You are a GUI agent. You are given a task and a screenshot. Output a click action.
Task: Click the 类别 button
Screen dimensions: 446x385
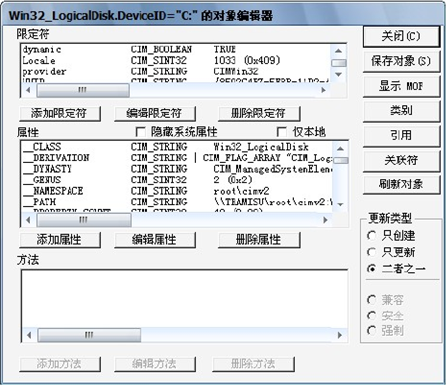[x=401, y=111]
